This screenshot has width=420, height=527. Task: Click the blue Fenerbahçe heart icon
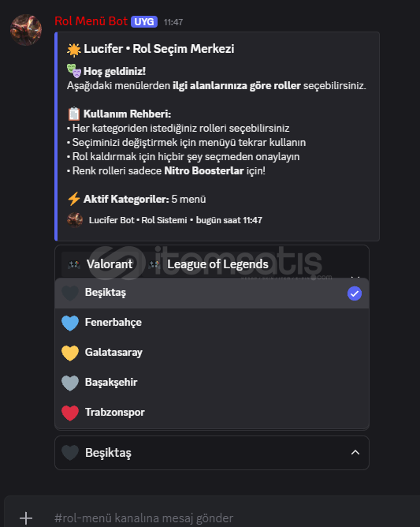pyautogui.click(x=70, y=323)
